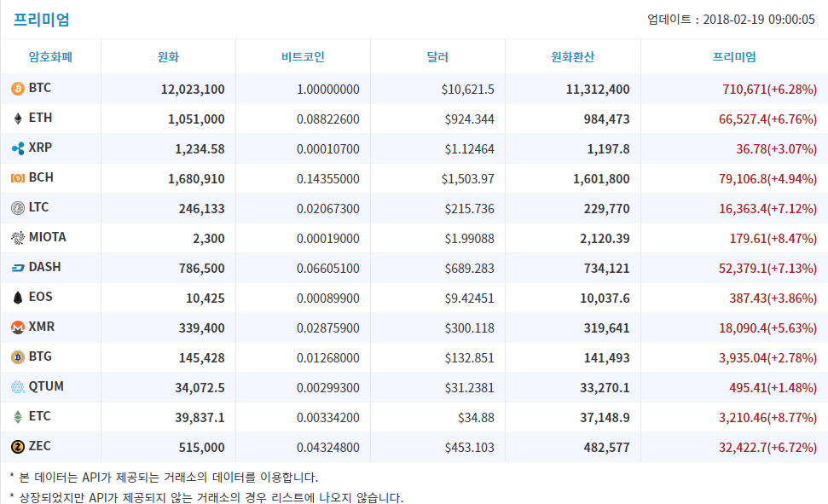Click XRP dollar price $1.12464
Viewport: 828px width, 504px height.
470,149
